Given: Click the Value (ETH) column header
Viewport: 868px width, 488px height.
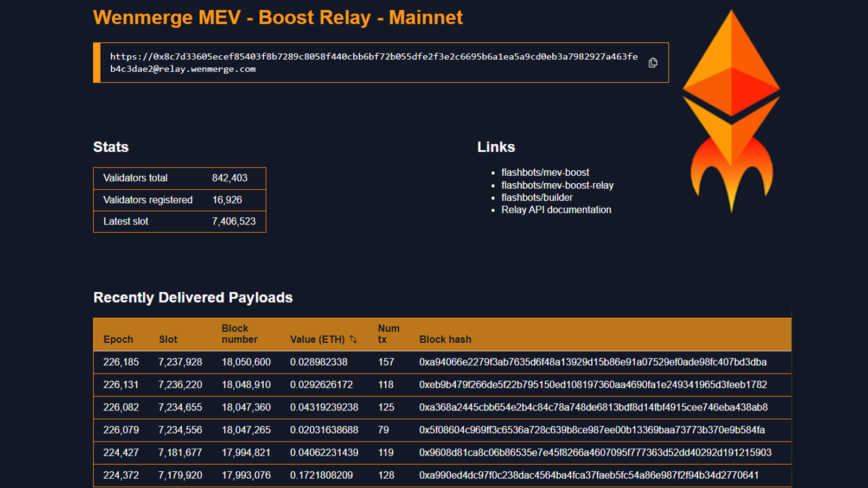Looking at the screenshot, I should pyautogui.click(x=317, y=339).
